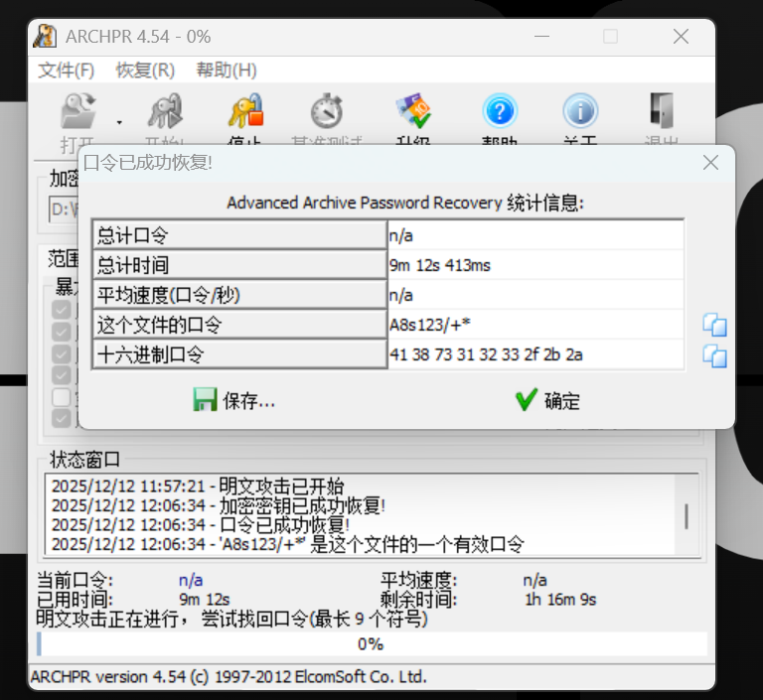Click the total time 9m 12s 413ms
The height and width of the screenshot is (700, 763).
coord(440,265)
